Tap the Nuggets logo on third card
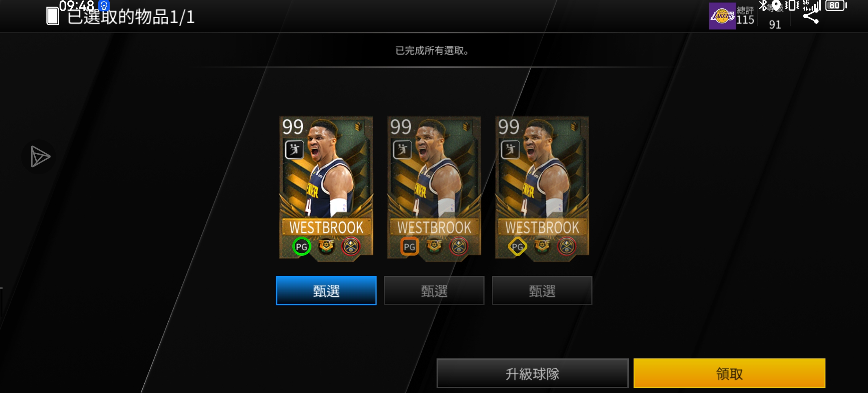This screenshot has height=393, width=868. coord(567,246)
